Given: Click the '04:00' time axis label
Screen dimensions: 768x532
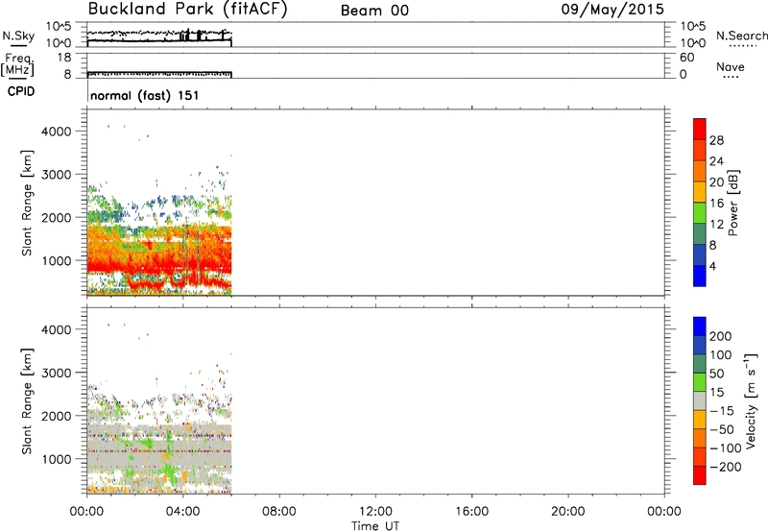Looking at the screenshot, I should 182,512.
